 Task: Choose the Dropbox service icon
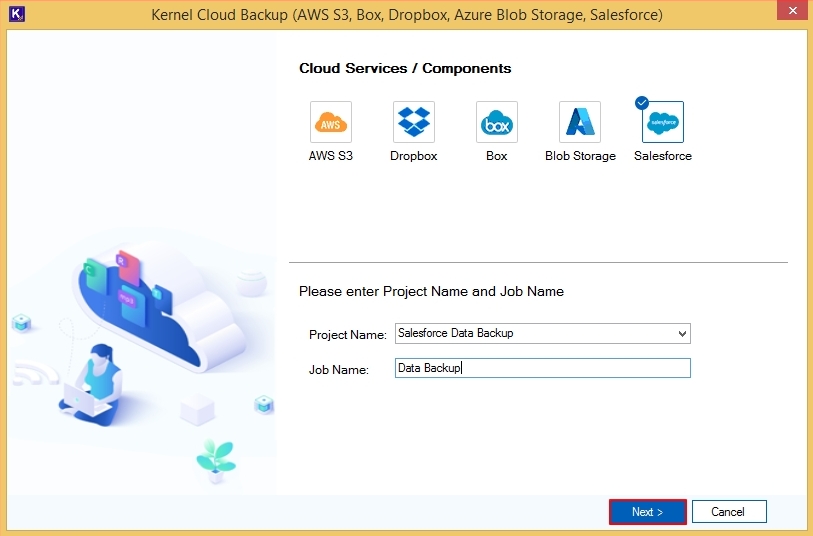click(x=414, y=122)
